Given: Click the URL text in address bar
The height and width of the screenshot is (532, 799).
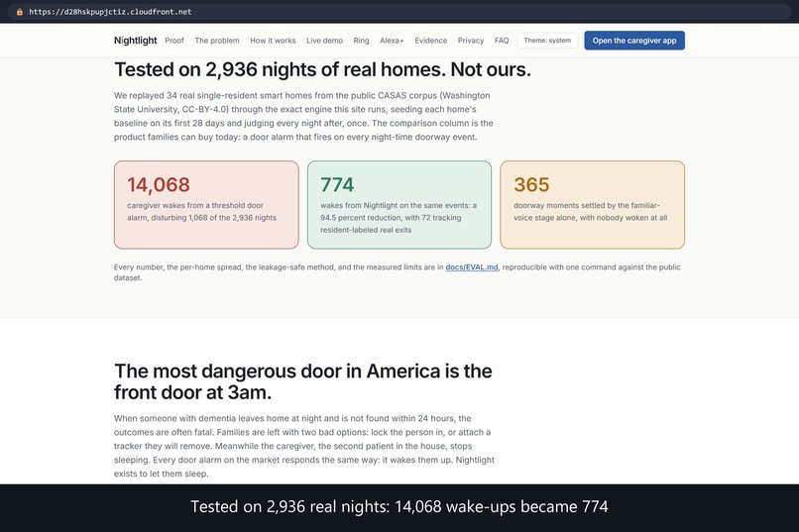Looking at the screenshot, I should (110, 12).
